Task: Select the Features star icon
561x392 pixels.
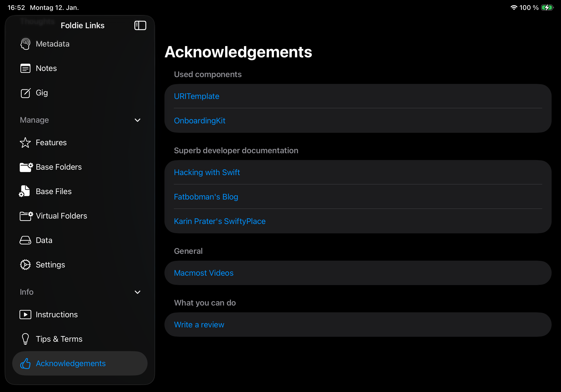Action: pos(25,143)
